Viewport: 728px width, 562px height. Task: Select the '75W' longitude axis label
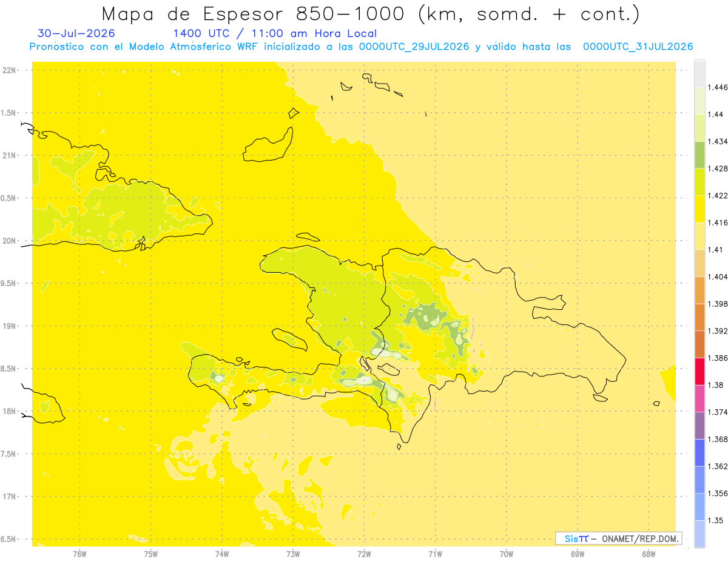(x=151, y=554)
